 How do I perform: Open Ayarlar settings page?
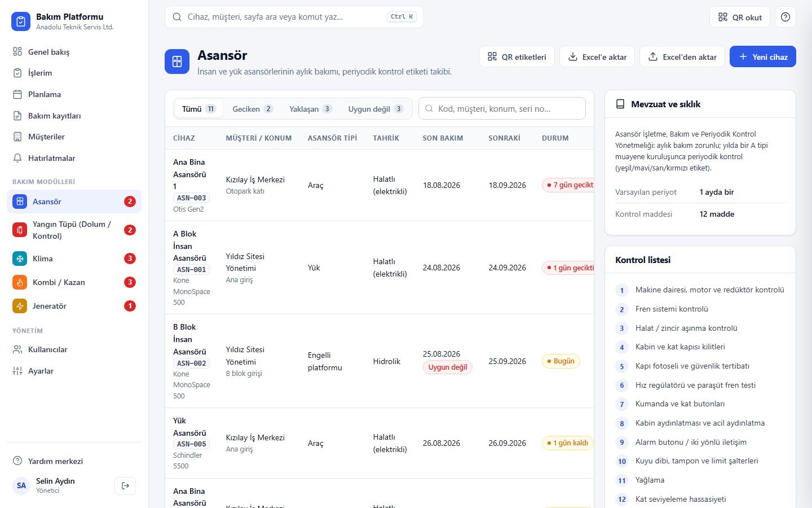74,371
